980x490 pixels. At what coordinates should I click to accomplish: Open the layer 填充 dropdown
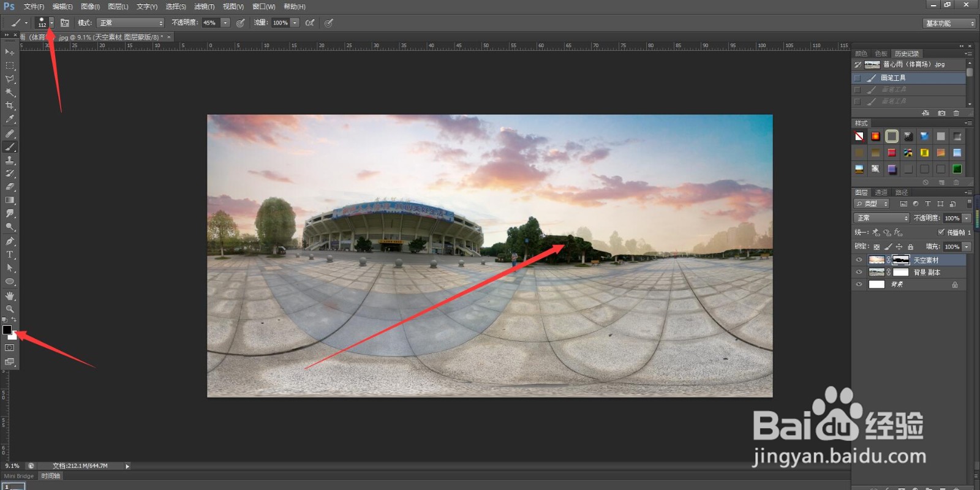tap(967, 247)
